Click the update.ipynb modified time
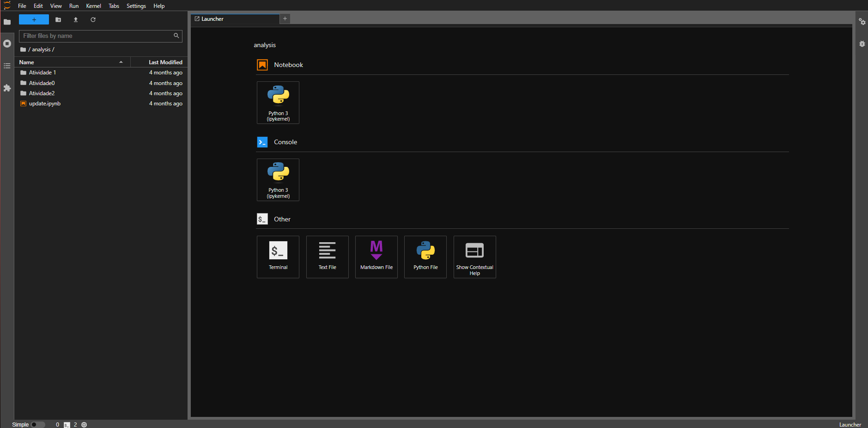The height and width of the screenshot is (428, 868). point(165,104)
